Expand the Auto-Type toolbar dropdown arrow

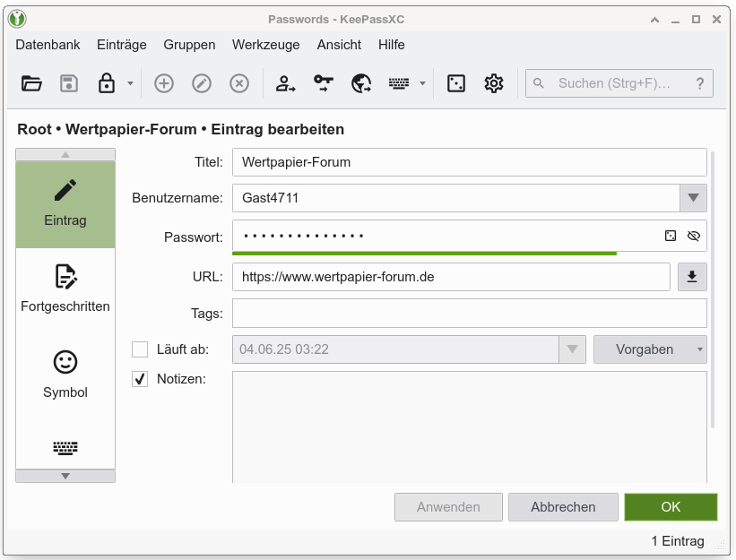coord(422,83)
